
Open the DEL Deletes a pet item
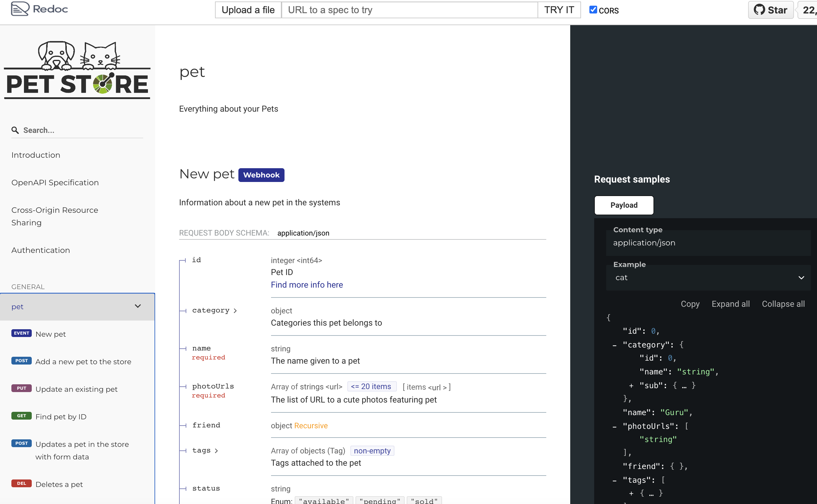(59, 484)
